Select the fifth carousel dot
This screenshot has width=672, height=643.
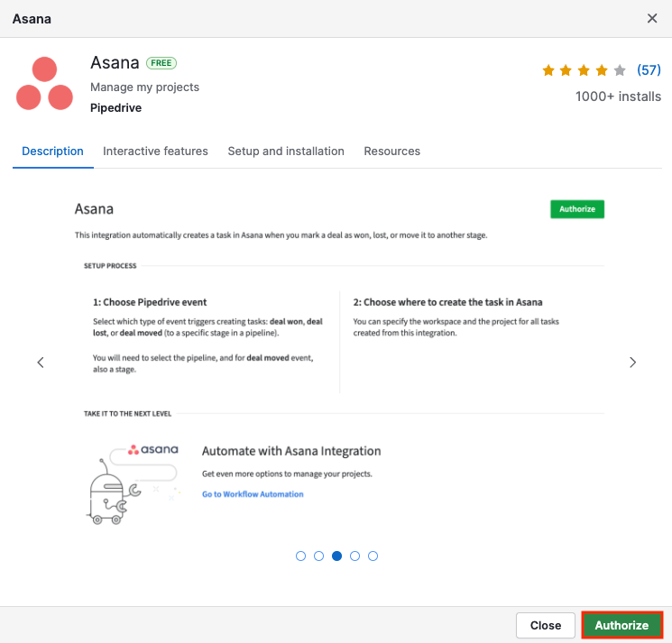[373, 556]
